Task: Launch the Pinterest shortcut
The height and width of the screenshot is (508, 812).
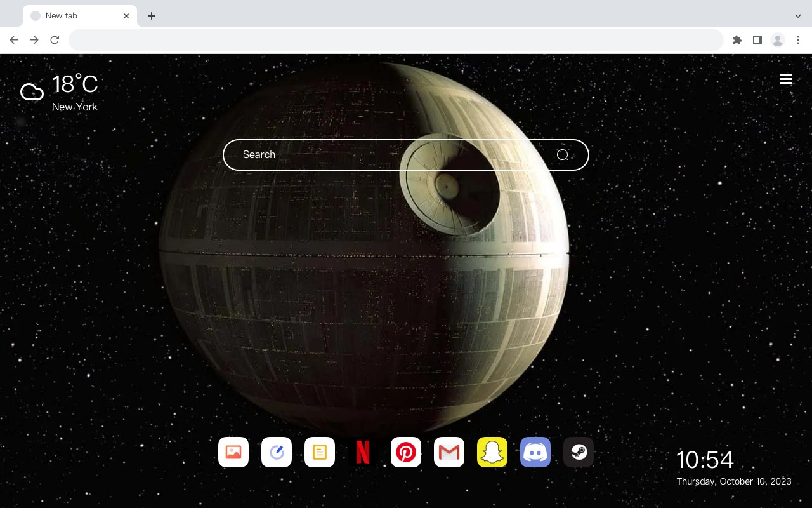Action: (x=406, y=452)
